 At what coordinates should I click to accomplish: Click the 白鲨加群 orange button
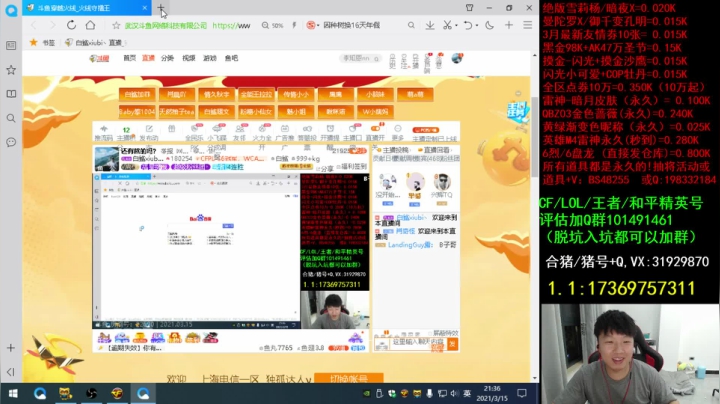click(137, 95)
